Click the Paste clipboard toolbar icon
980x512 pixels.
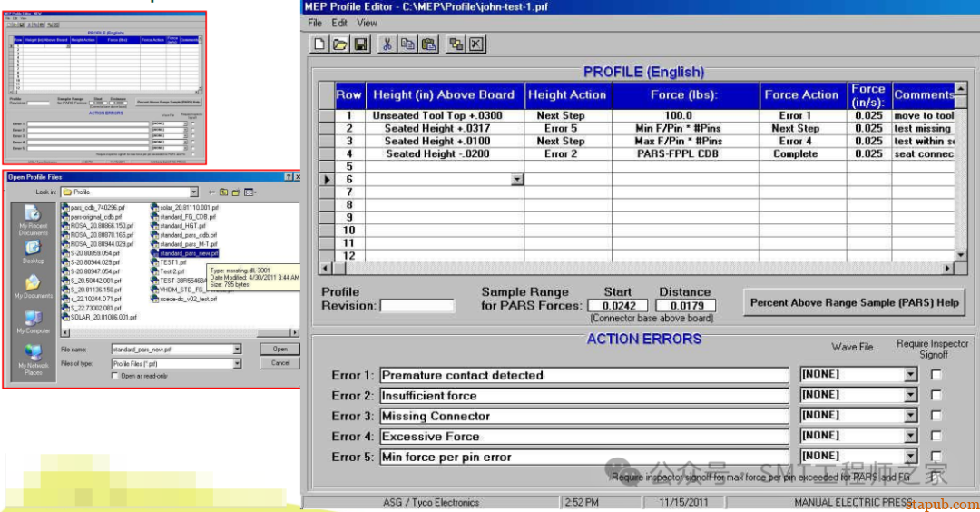(428, 44)
